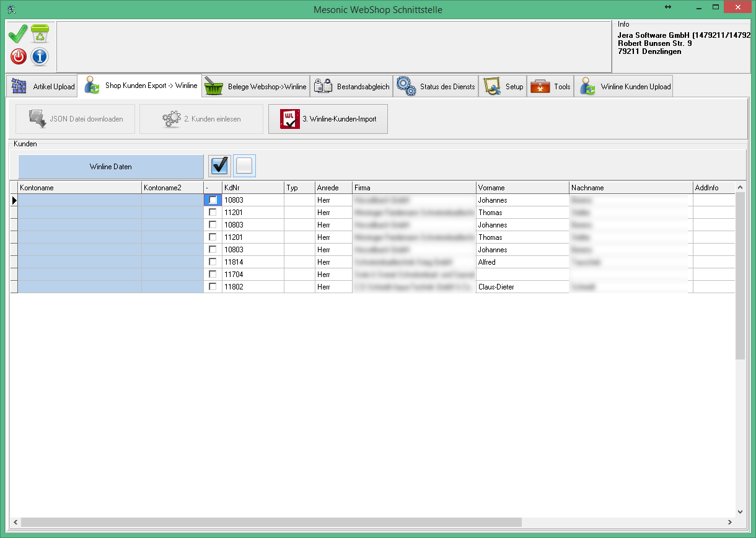Click the red power icon
This screenshot has width=756, height=538.
[x=19, y=57]
